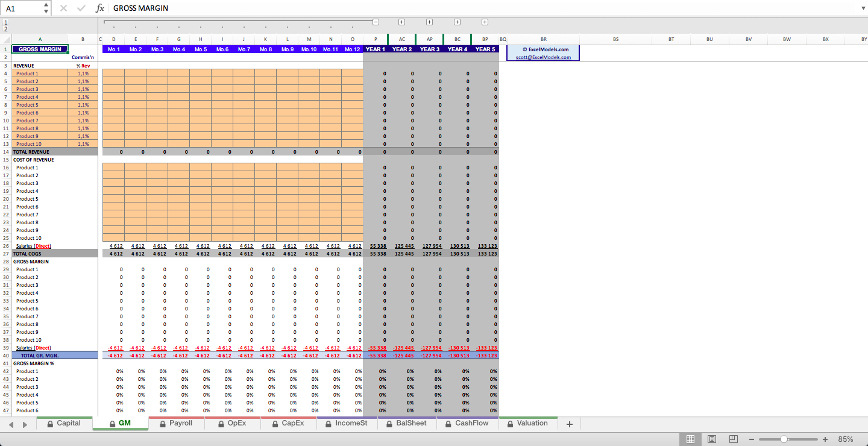Screen dimensions: 868x446
Task: Confirm the formula bar entry (checkmark icon)
Action: click(x=81, y=8)
